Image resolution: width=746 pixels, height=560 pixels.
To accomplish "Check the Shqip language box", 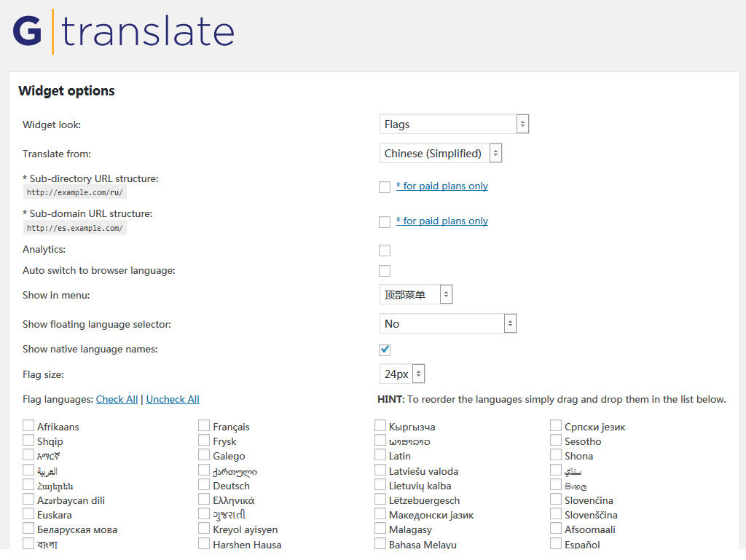I will pyautogui.click(x=28, y=440).
